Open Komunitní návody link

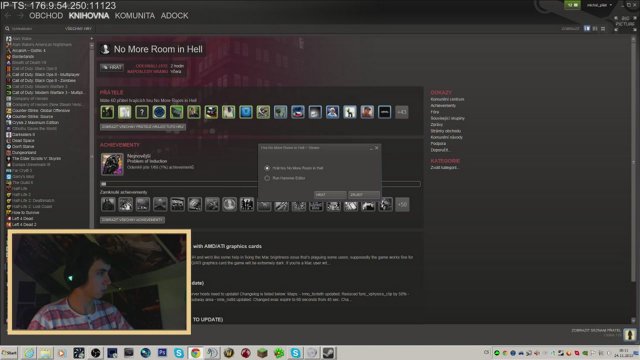click(447, 137)
